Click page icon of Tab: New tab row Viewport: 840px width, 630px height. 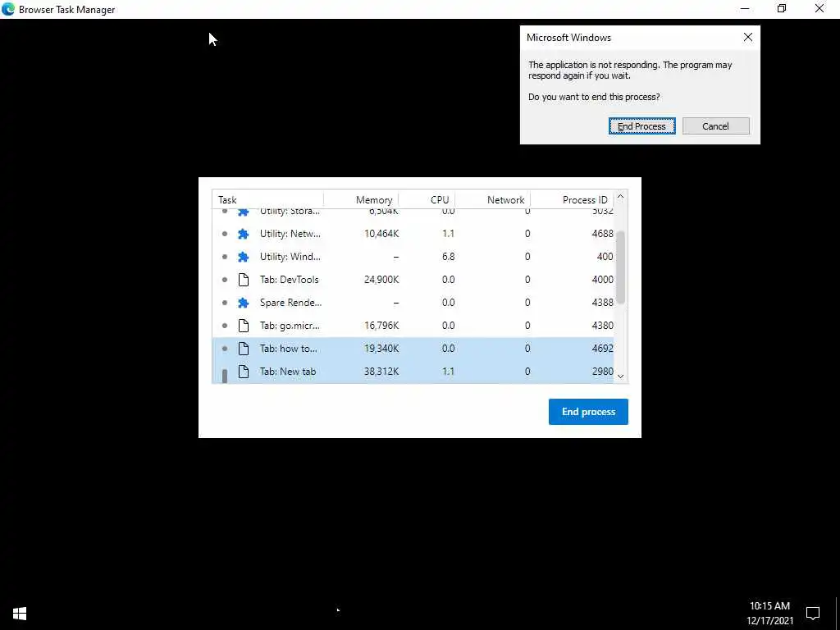pyautogui.click(x=243, y=372)
